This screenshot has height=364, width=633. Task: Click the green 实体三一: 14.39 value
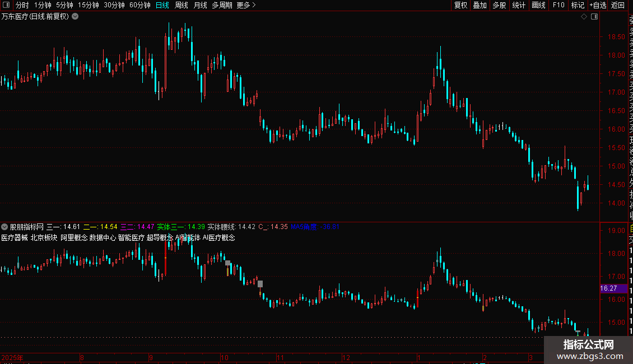tap(181, 227)
